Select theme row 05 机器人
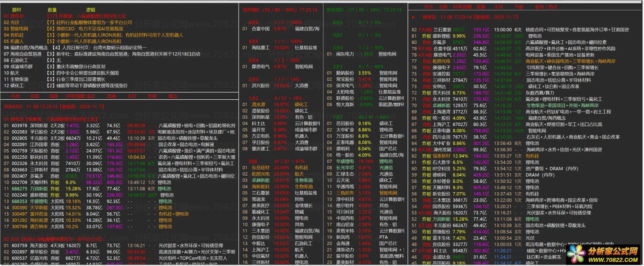644x266 pixels. 62,42
